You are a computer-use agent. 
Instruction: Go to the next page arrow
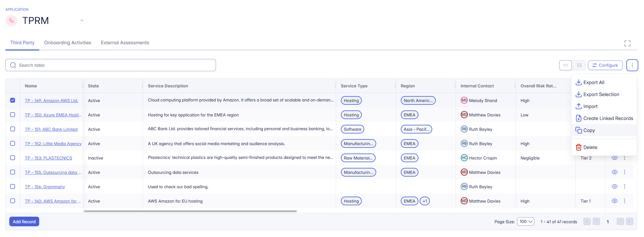point(620,221)
